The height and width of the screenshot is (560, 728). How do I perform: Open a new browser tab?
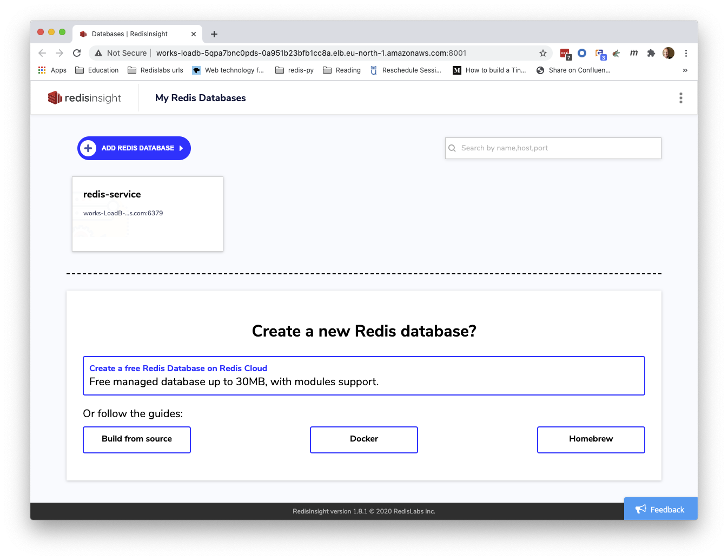pyautogui.click(x=214, y=34)
